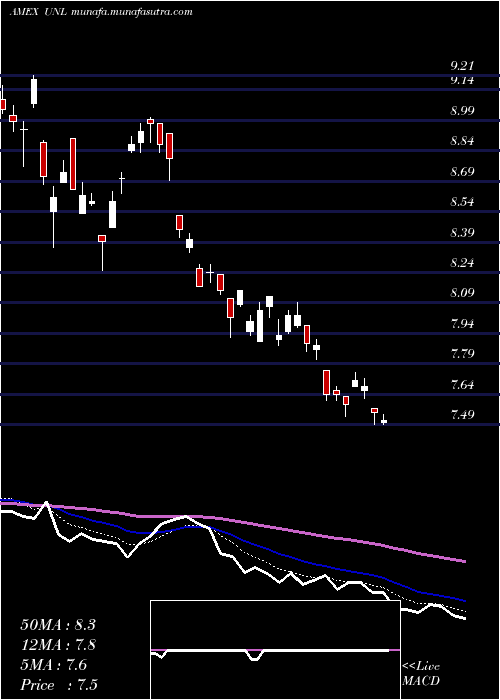Select the 7.49 price level label

(x=462, y=415)
